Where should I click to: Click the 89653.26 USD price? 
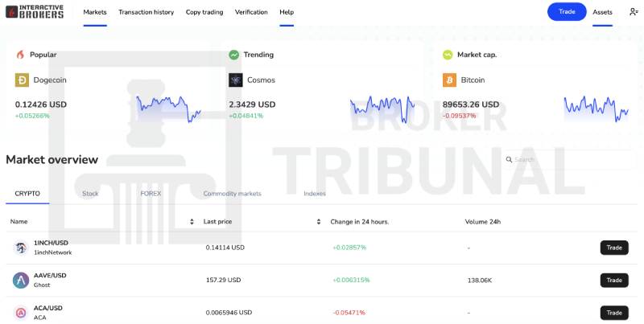tap(471, 105)
